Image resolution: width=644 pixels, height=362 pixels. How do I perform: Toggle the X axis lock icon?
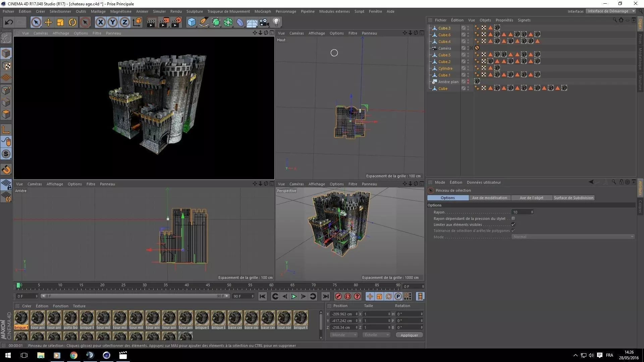click(100, 22)
